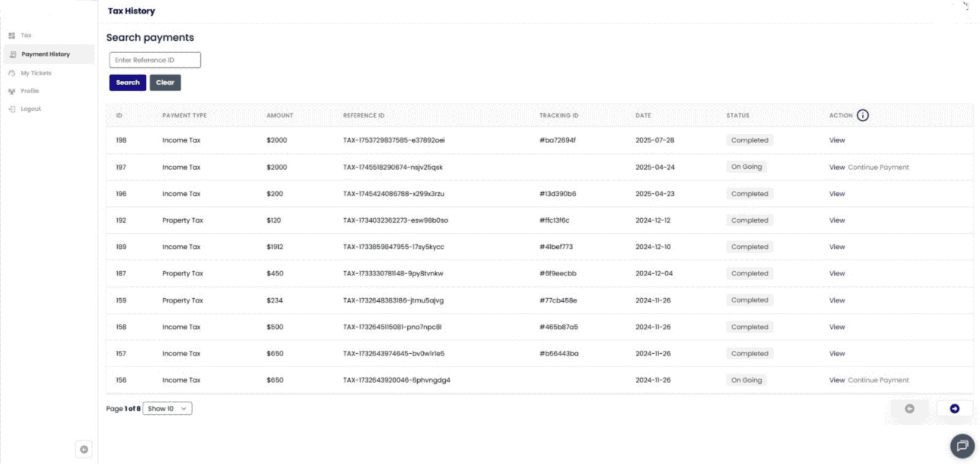980x464 pixels.
Task: Click tracking ID #77cb458e
Action: tap(558, 301)
